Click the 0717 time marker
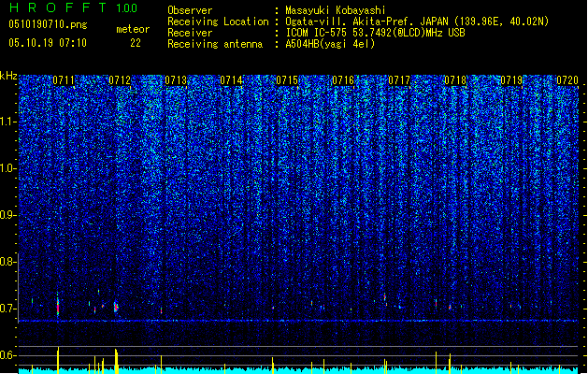Screen dimensions: 588x374 coord(399,79)
